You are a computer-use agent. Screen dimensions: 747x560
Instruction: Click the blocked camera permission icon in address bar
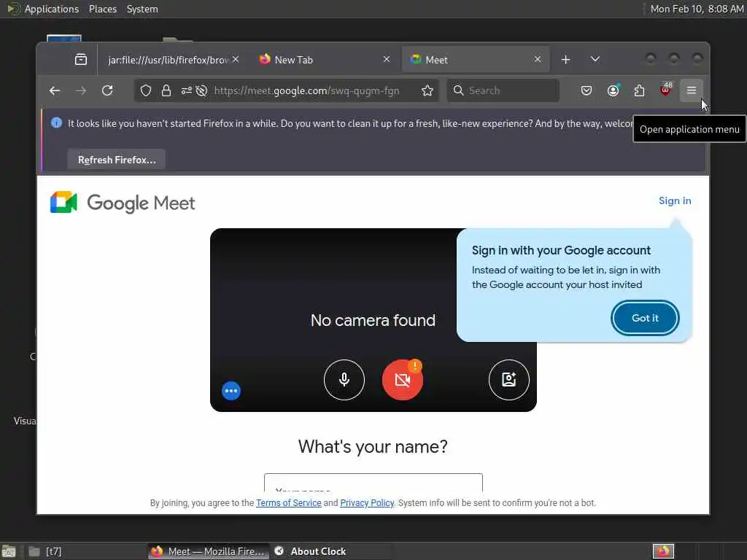click(x=201, y=90)
